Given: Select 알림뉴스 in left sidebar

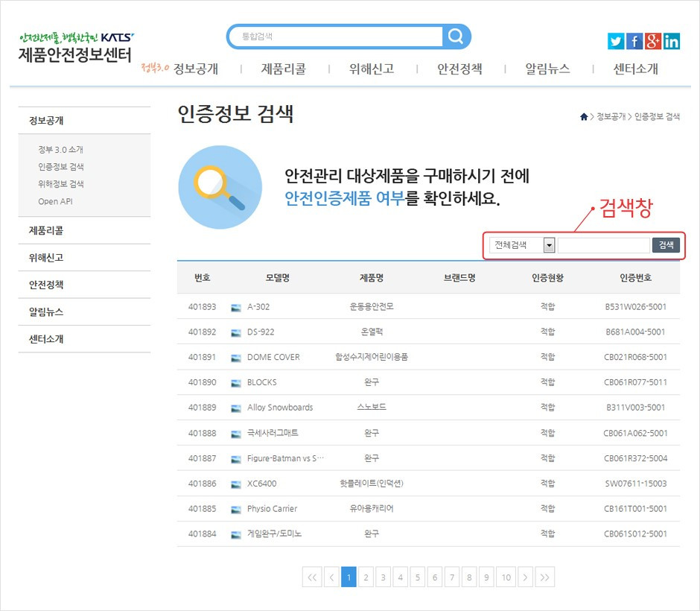Looking at the screenshot, I should 46,311.
